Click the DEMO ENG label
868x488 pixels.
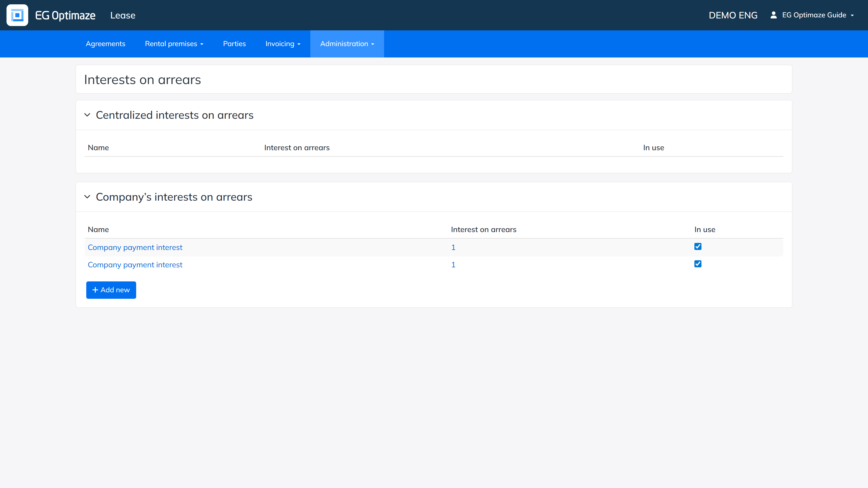point(733,15)
